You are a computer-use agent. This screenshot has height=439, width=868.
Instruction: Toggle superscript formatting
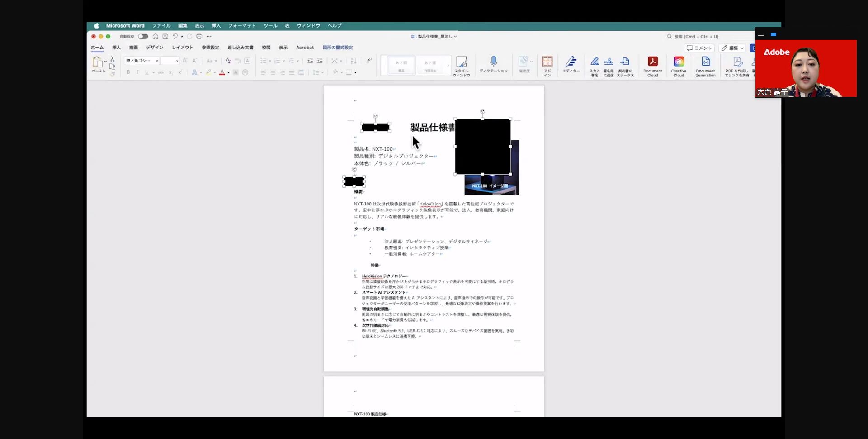[180, 72]
